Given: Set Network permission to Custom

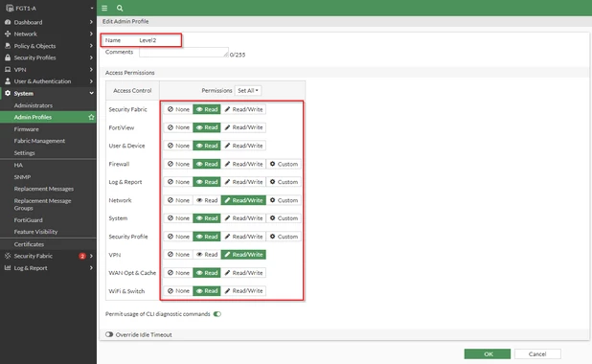Looking at the screenshot, I should click(x=284, y=200).
